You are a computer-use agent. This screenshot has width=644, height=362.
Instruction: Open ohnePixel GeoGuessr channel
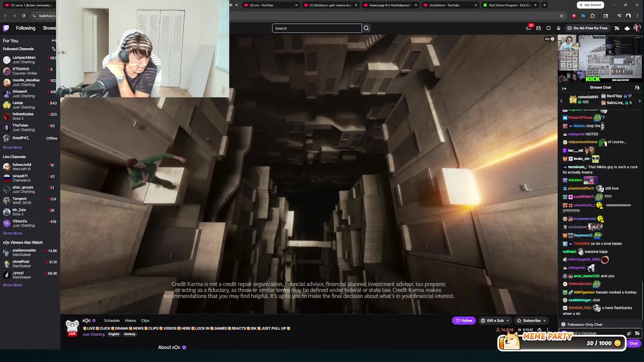pyautogui.click(x=30, y=264)
